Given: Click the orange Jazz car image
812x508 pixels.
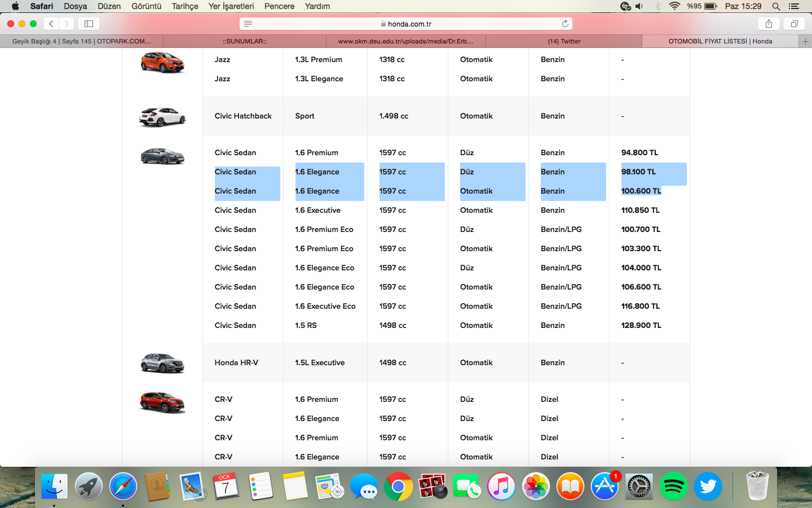Looking at the screenshot, I should (162, 62).
